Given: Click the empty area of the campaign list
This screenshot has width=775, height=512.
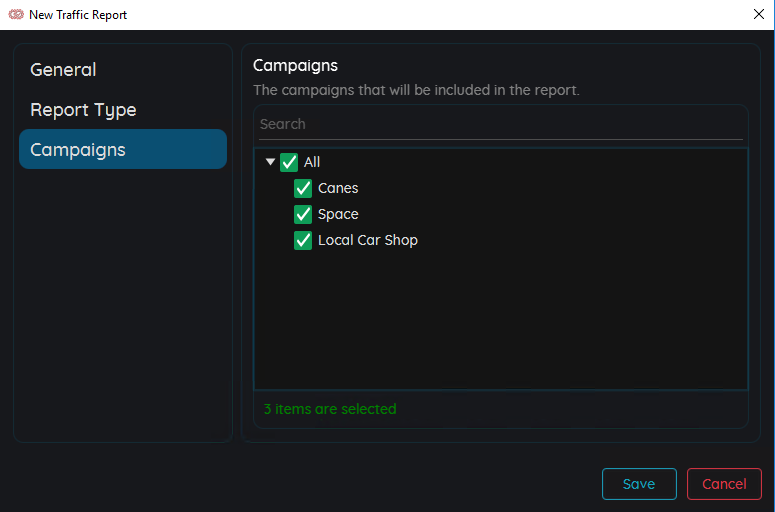Looking at the screenshot, I should 501,321.
